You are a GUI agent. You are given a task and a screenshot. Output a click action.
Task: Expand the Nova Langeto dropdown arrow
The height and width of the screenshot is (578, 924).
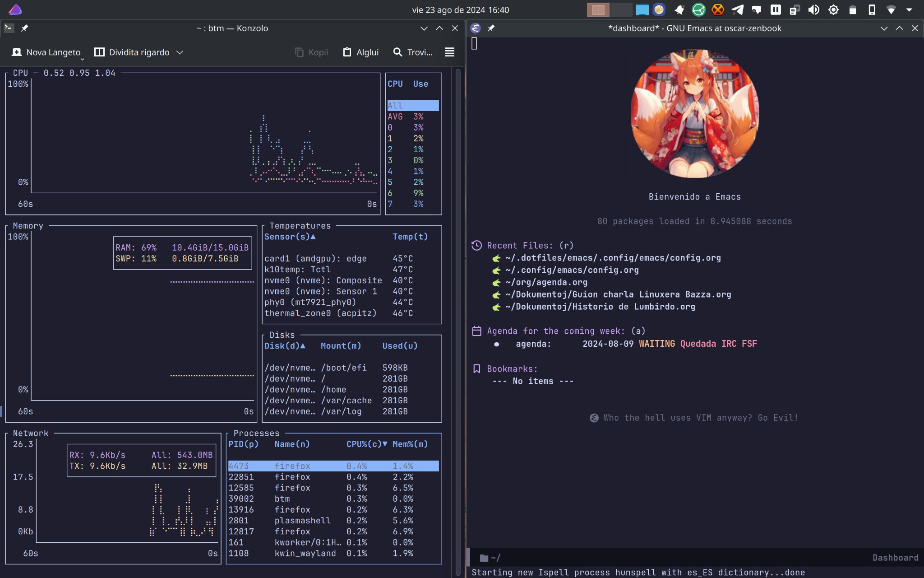coord(82,59)
